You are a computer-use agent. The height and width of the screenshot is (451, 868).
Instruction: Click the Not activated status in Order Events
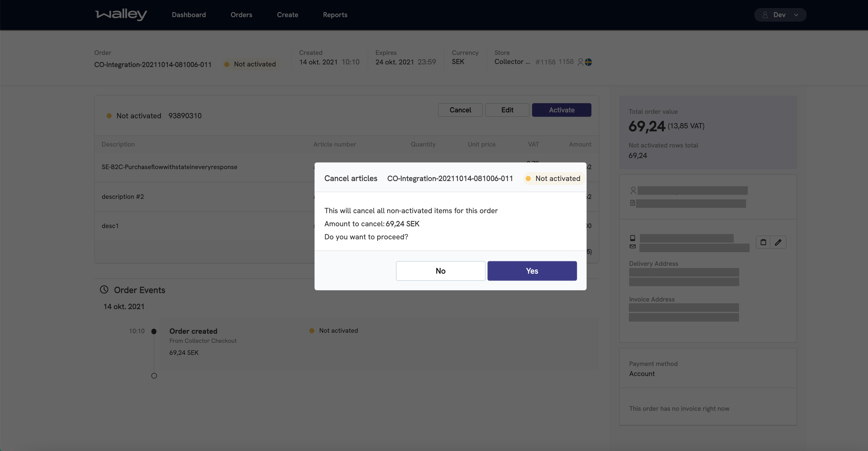click(334, 331)
